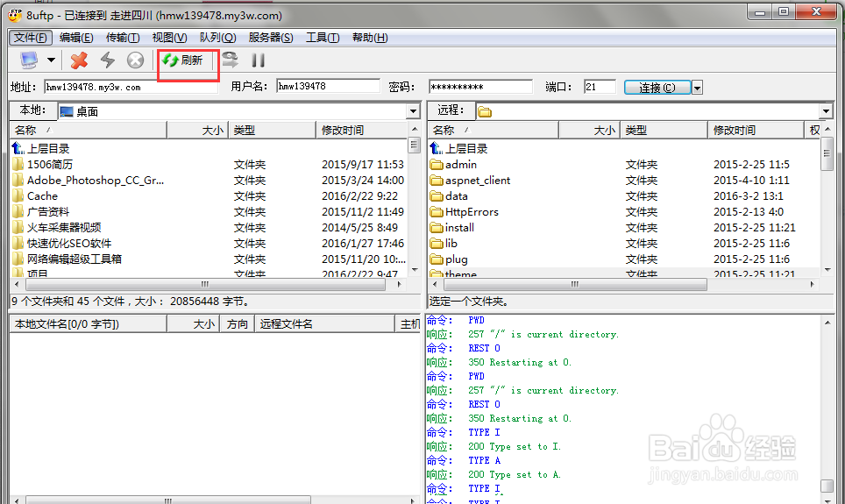Sort local list by 名称 column
The width and height of the screenshot is (845, 504).
[89, 130]
